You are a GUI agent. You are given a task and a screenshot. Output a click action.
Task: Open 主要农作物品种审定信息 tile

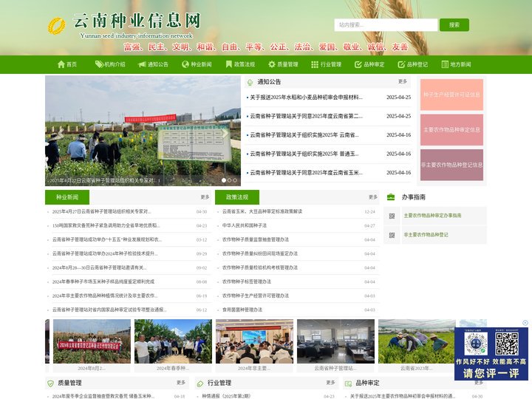pos(451,129)
